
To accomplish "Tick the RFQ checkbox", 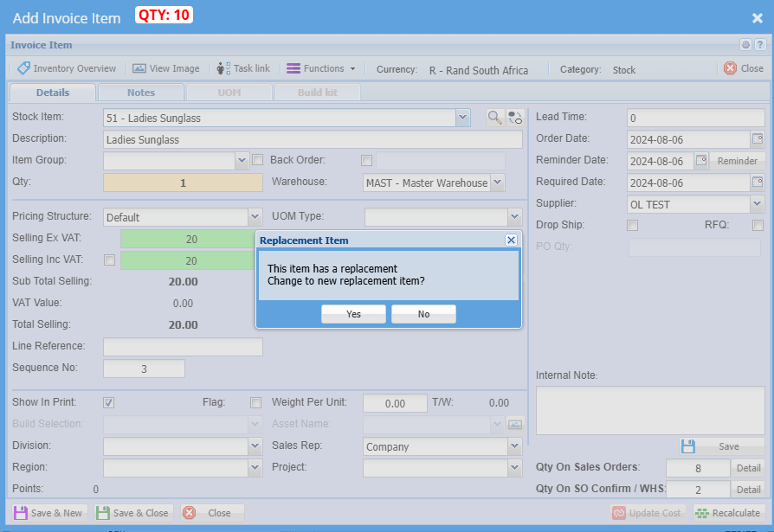I will (758, 226).
